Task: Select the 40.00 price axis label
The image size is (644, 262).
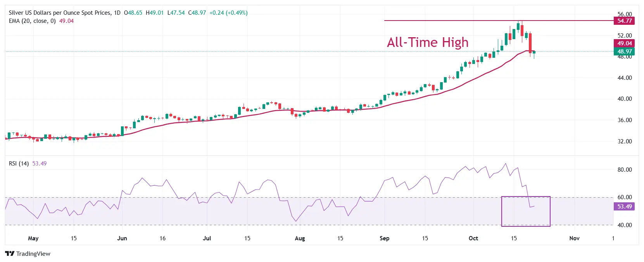Action: 624,99
